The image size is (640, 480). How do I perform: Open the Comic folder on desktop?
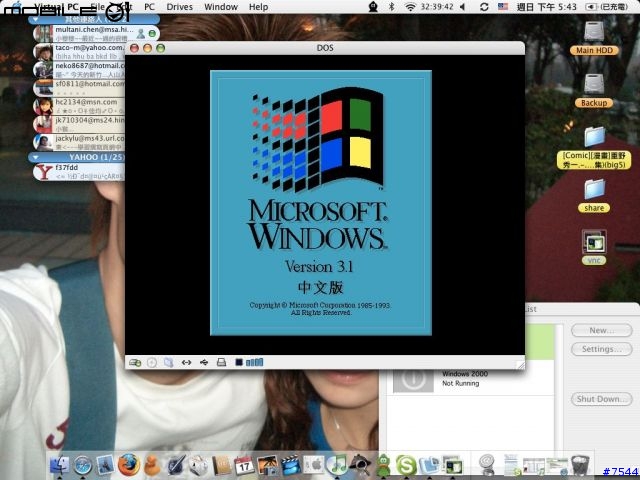click(594, 148)
